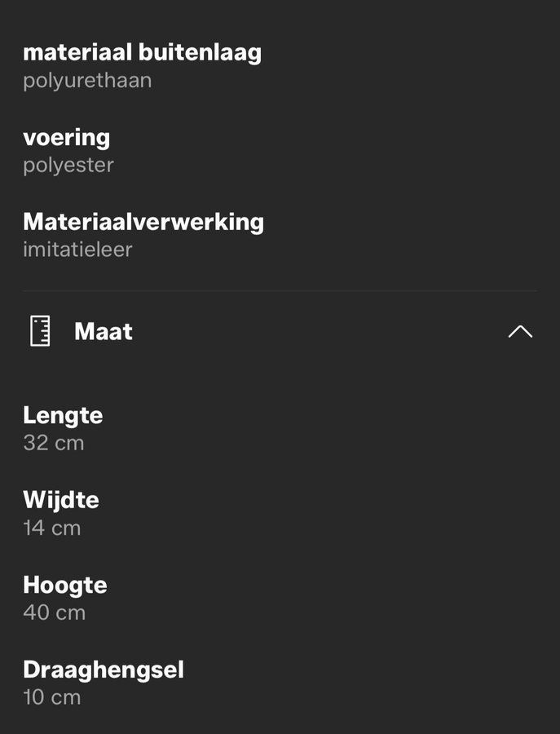
Task: Select the 'Hoogte' label
Action: [x=65, y=585]
